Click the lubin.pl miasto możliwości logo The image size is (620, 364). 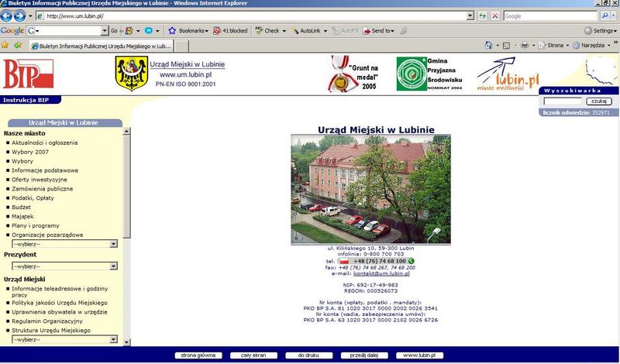(508, 74)
